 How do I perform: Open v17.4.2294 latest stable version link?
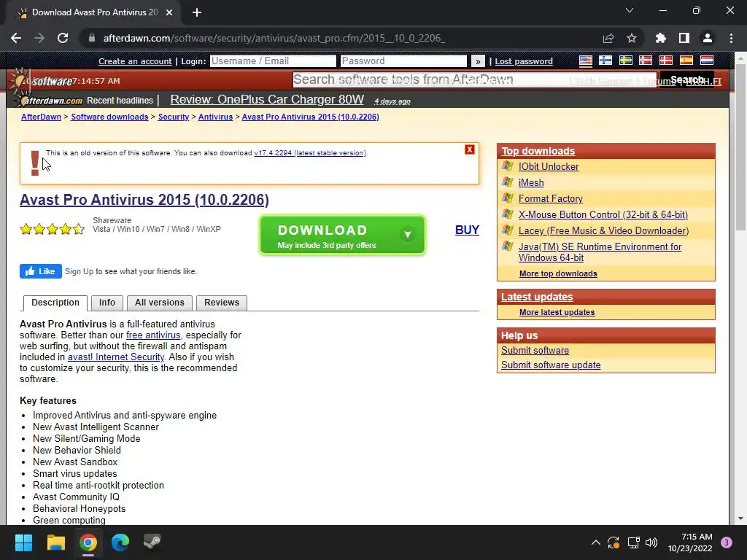(x=310, y=153)
